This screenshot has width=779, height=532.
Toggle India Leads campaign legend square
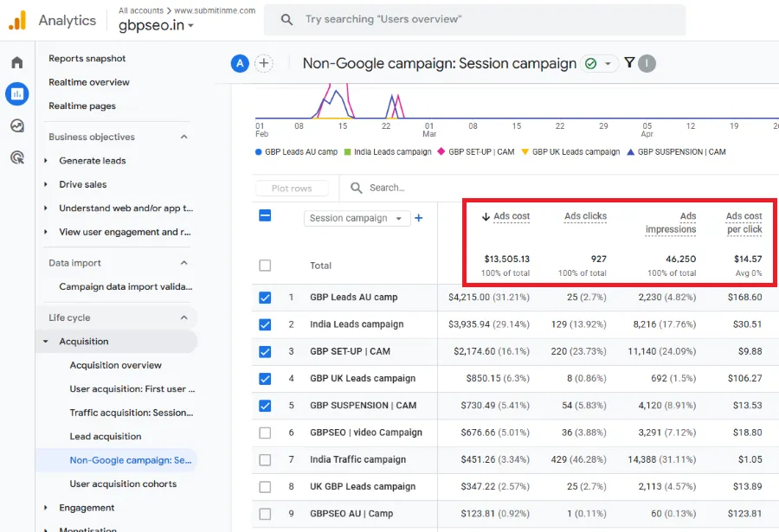[348, 152]
